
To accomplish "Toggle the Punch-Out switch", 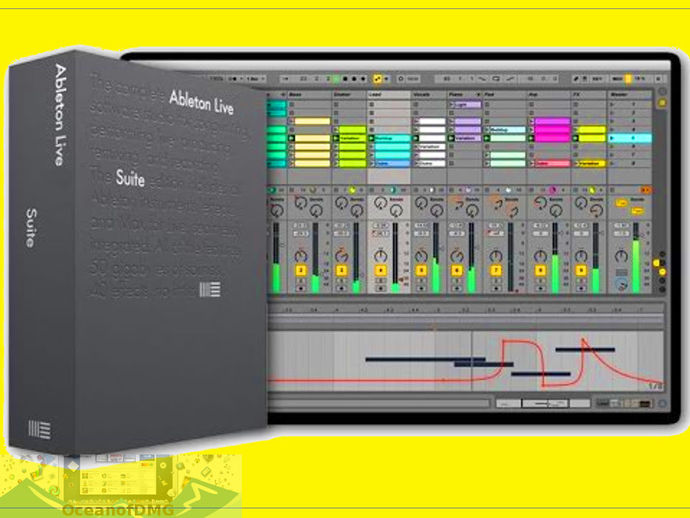I will coord(510,79).
